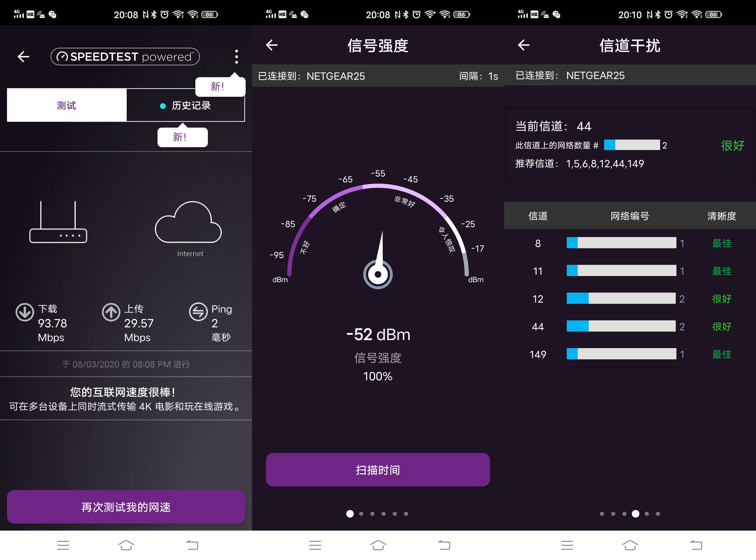
Task: Click the Ping icon showing 2 毫秒
Action: pos(198,312)
